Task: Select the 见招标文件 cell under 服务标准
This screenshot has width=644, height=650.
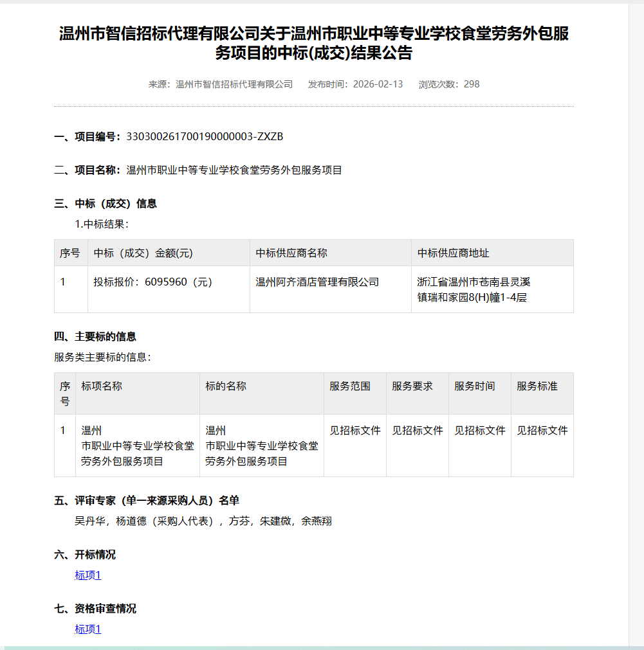Action: [x=542, y=431]
